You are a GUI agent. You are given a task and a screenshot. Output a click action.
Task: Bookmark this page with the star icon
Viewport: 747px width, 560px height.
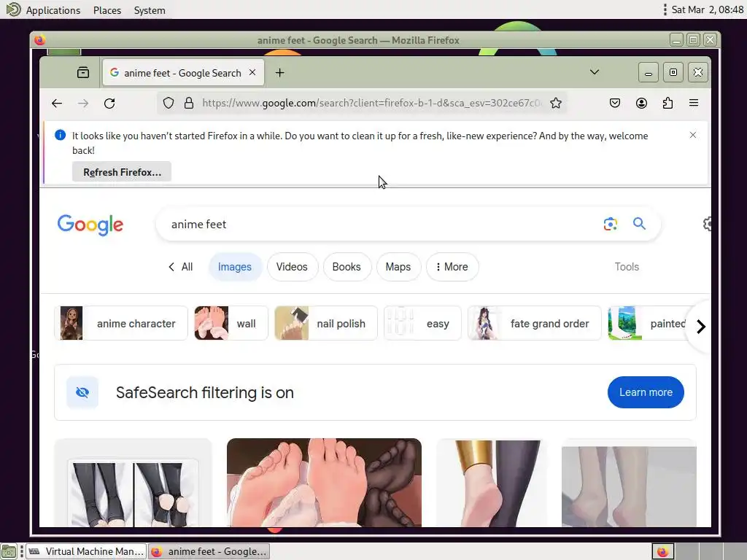point(555,103)
